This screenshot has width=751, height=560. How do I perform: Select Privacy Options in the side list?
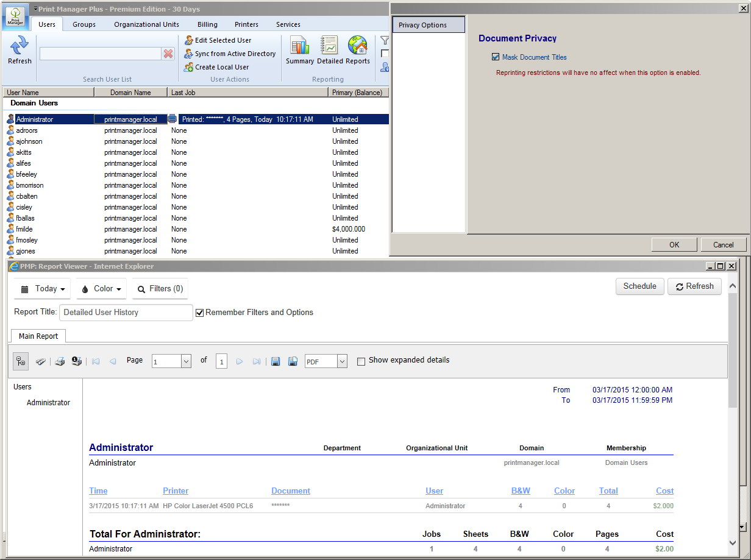(429, 25)
